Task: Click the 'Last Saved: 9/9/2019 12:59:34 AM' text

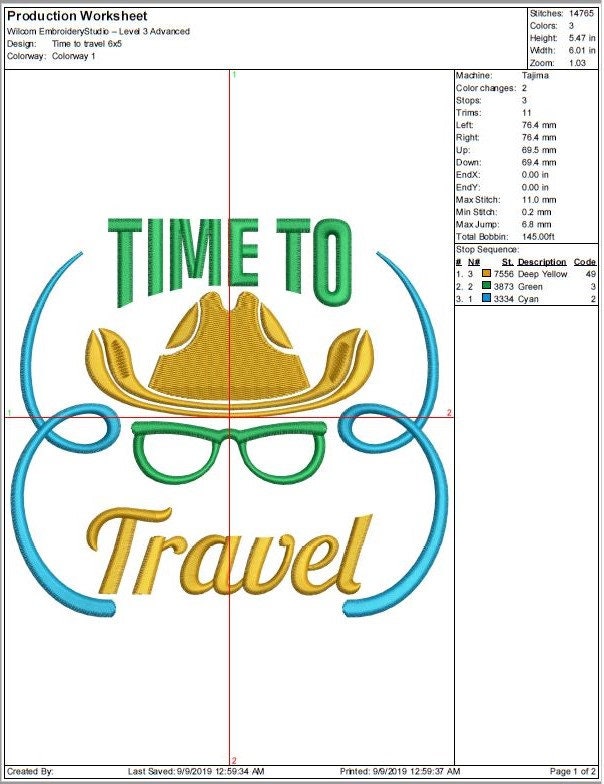Action: (x=196, y=772)
